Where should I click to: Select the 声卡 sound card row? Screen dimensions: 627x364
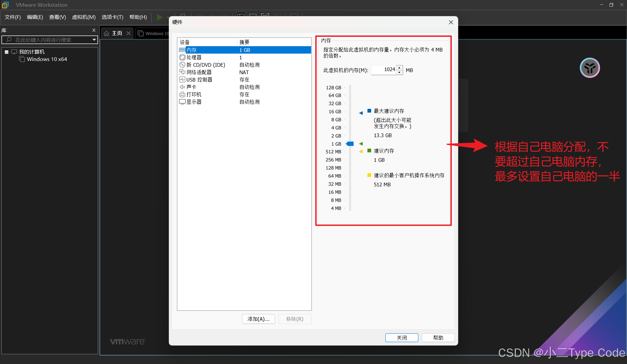pyautogui.click(x=244, y=87)
